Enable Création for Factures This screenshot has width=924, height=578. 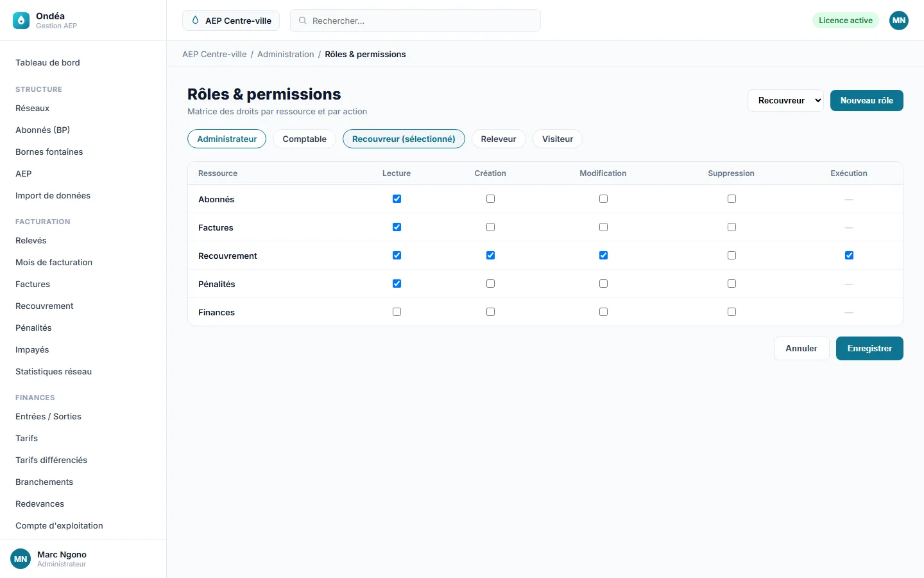pos(490,227)
